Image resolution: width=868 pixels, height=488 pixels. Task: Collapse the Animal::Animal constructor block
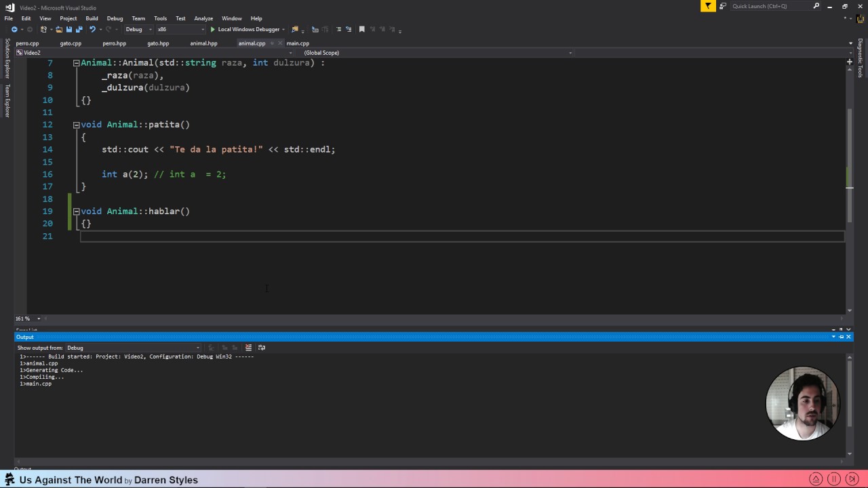77,63
